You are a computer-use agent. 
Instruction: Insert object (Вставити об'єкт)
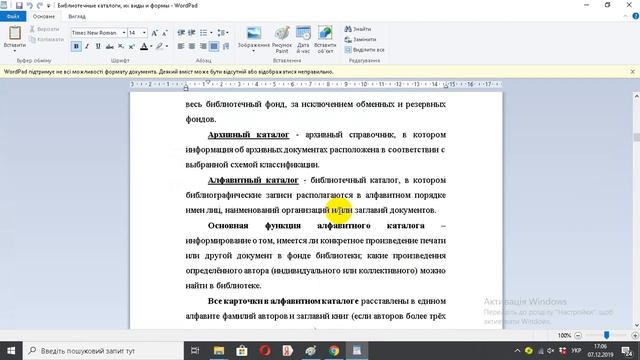pyautogui.click(x=325, y=33)
